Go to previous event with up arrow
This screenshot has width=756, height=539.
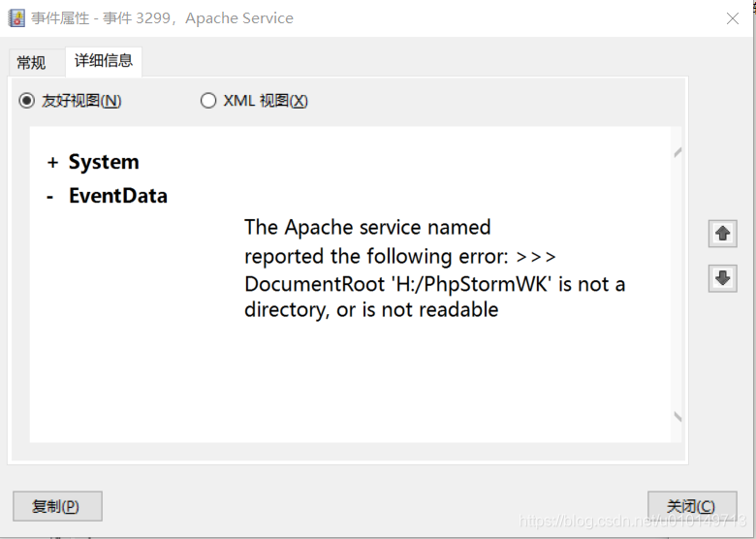[722, 234]
